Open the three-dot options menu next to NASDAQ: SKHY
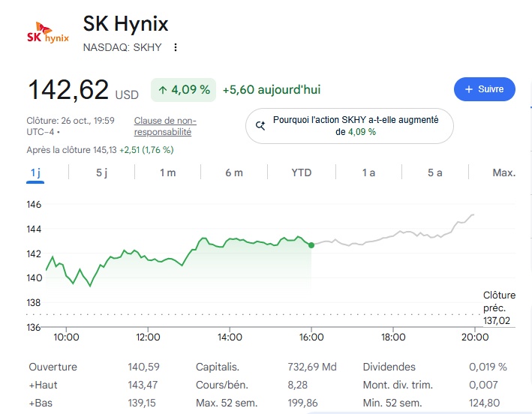Image resolution: width=532 pixels, height=414 pixels. click(x=176, y=47)
